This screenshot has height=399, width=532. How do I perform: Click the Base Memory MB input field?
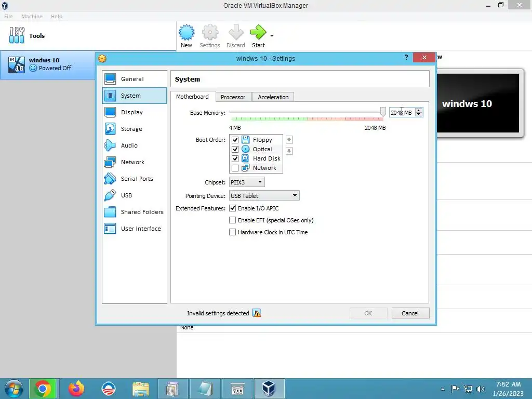click(403, 112)
